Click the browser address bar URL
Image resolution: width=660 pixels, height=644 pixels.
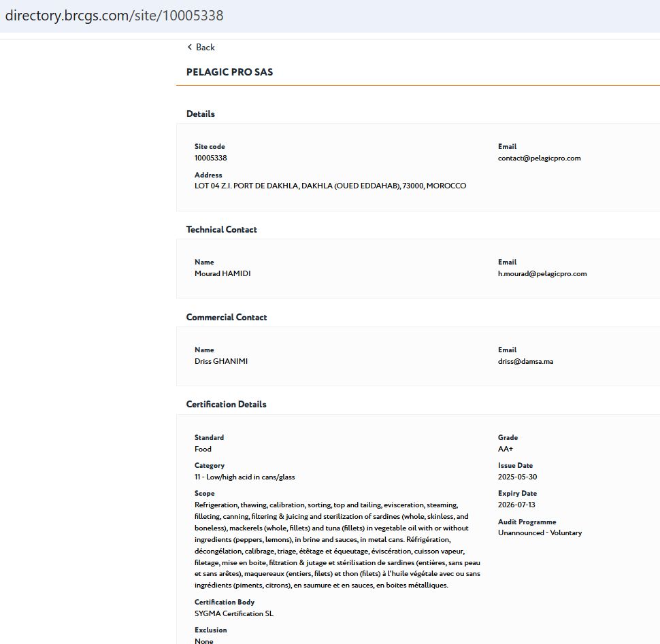[x=114, y=16]
